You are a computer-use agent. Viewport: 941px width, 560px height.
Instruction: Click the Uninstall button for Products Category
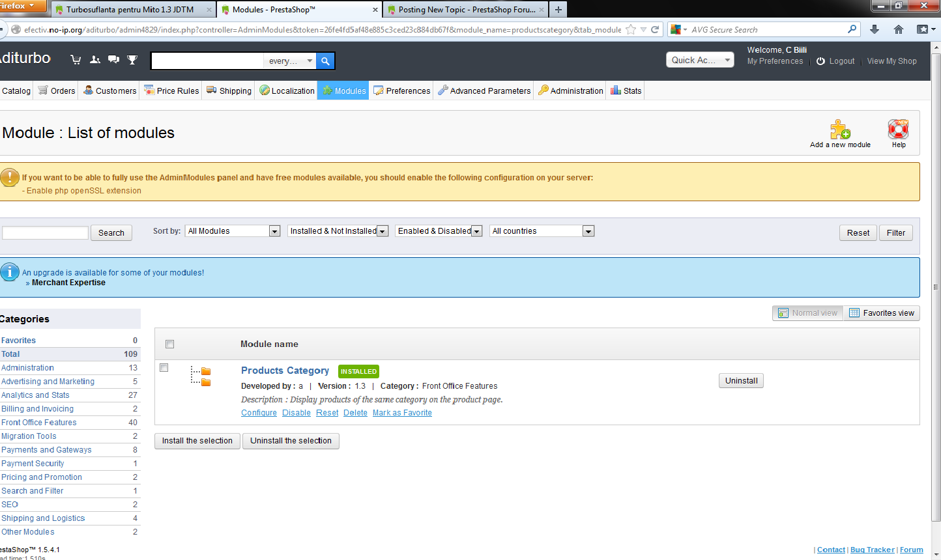741,381
